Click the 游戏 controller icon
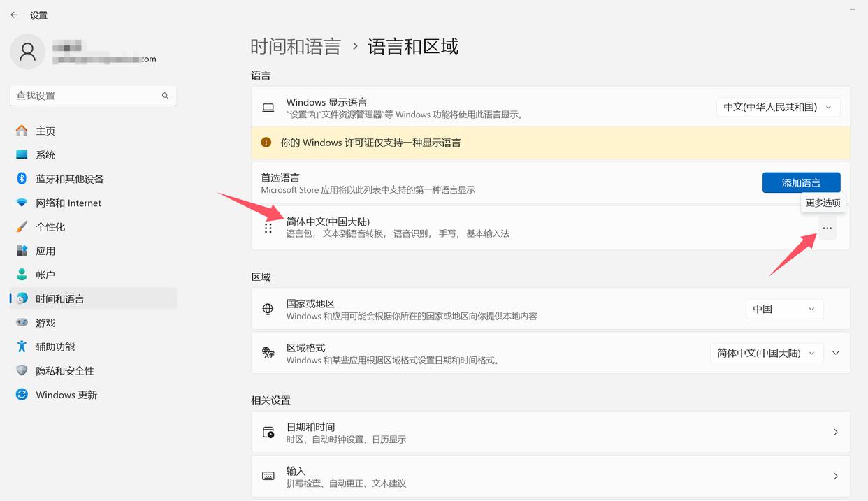The width and height of the screenshot is (868, 501). coord(22,322)
